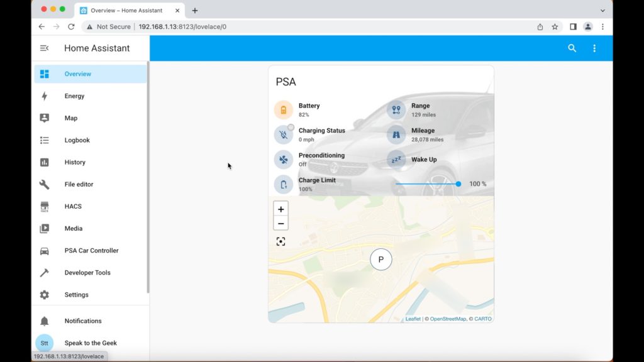644x362 pixels.
Task: Click the sidebar scrollbar
Action: (148, 177)
